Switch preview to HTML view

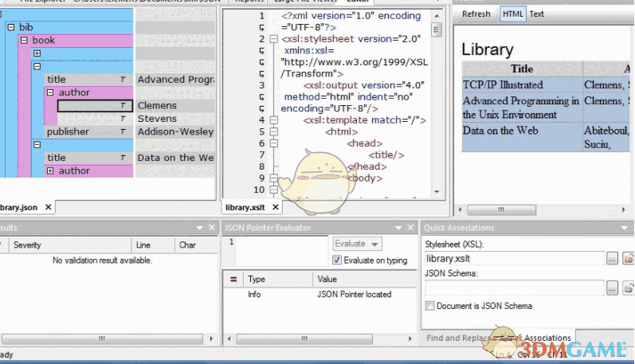(512, 14)
